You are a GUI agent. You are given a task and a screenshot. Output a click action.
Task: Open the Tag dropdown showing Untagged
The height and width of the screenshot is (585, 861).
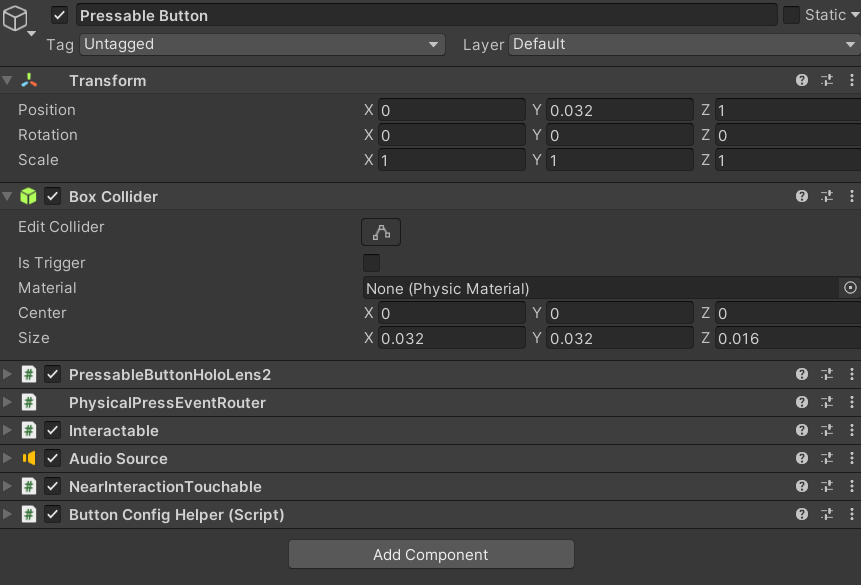coord(262,44)
